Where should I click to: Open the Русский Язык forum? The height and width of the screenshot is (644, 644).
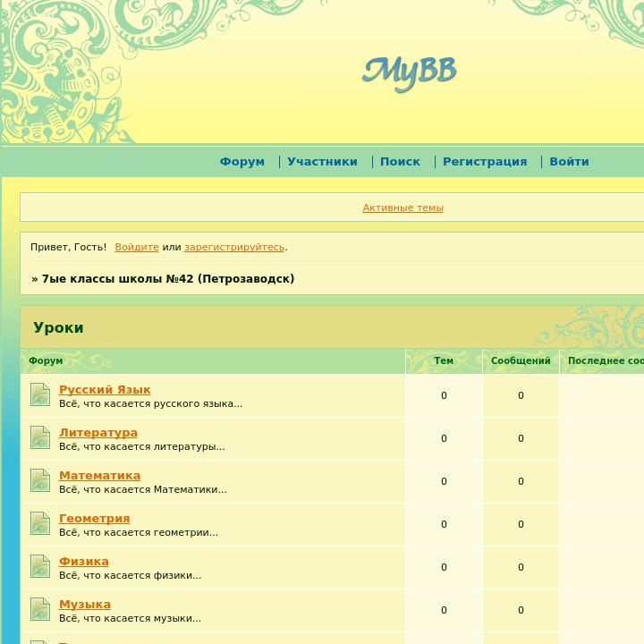point(105,389)
